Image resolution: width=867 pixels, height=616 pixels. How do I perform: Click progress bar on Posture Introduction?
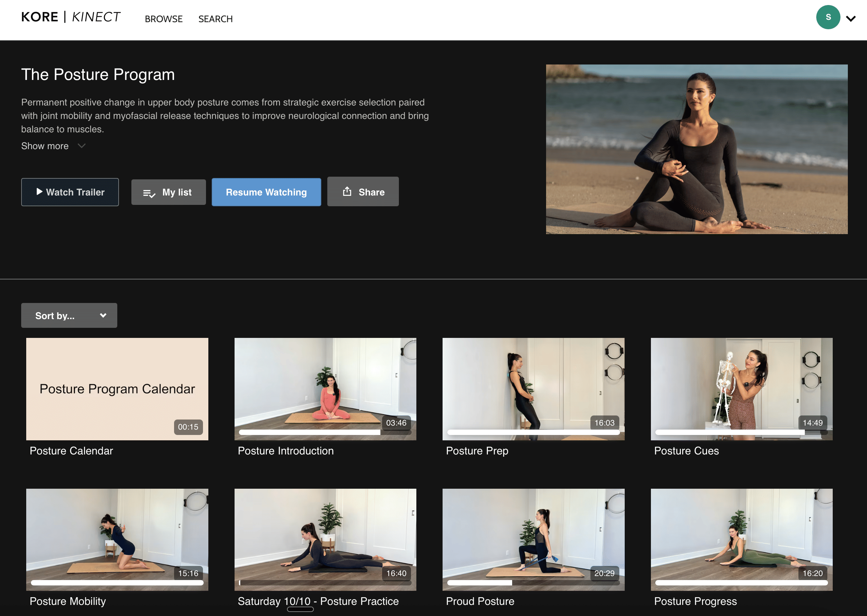point(325,432)
